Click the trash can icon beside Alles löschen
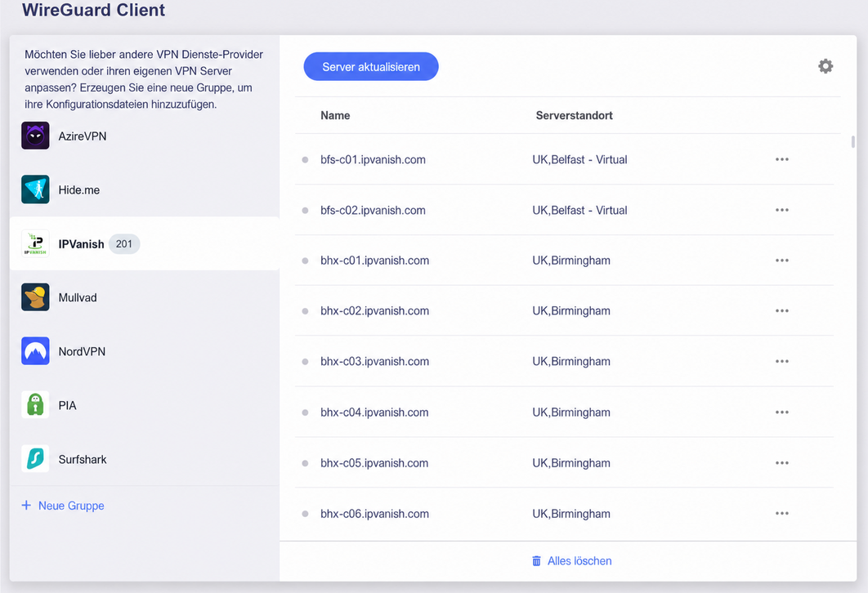Viewport: 868px width, 593px height. (536, 561)
